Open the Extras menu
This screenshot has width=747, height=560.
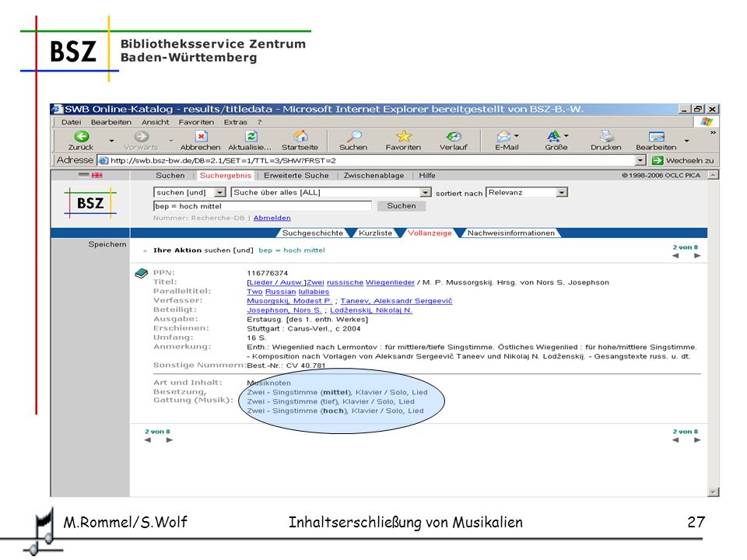click(235, 122)
